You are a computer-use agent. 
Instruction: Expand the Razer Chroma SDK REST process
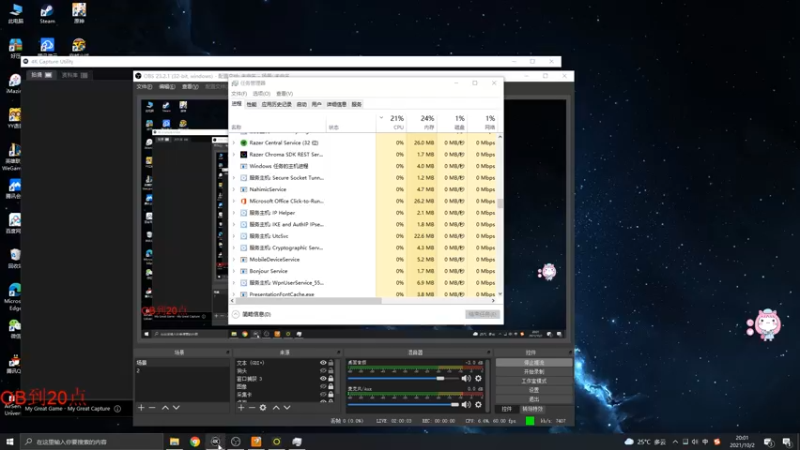click(x=234, y=155)
